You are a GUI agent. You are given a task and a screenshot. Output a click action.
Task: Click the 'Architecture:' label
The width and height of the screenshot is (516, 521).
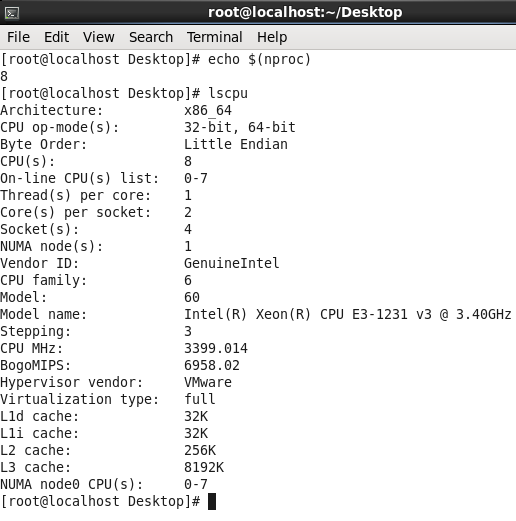click(x=51, y=110)
